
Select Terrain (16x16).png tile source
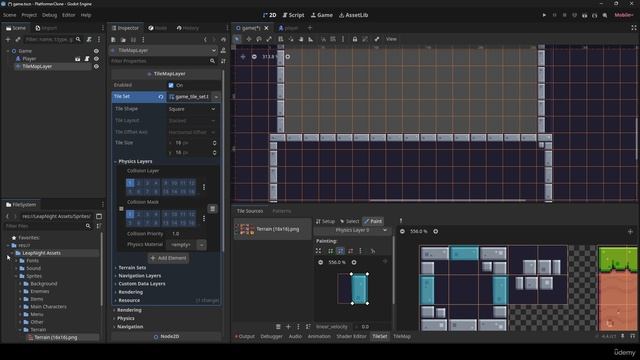272,229
